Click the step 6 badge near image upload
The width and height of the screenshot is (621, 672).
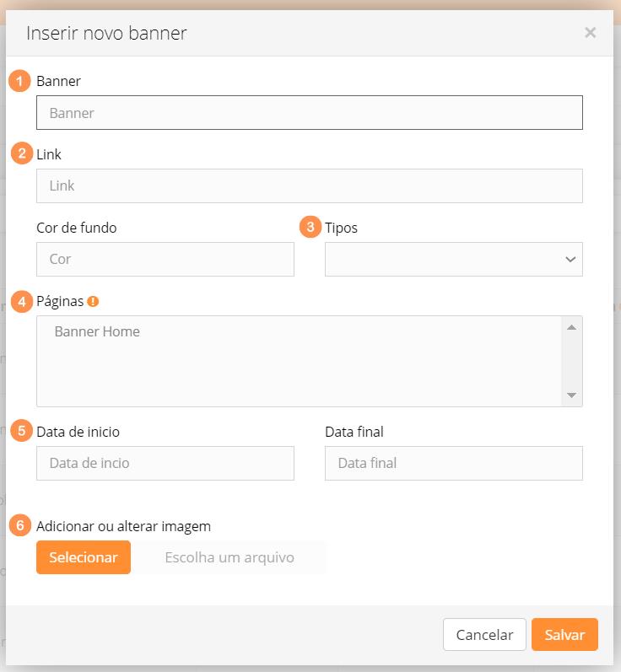[21, 525]
